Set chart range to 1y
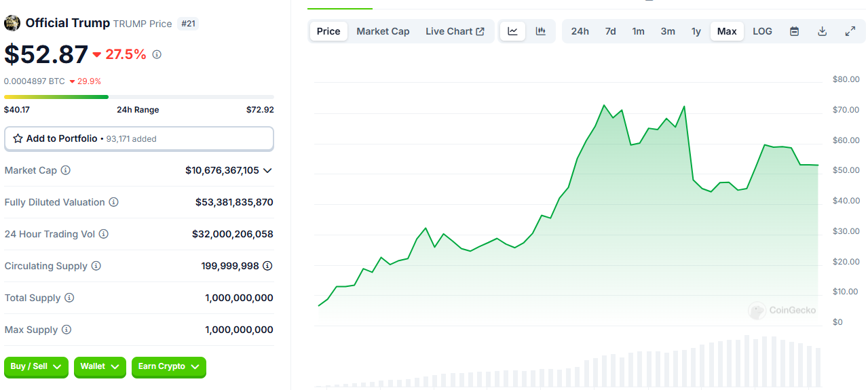Viewport: 868px width, 390px height. click(696, 31)
